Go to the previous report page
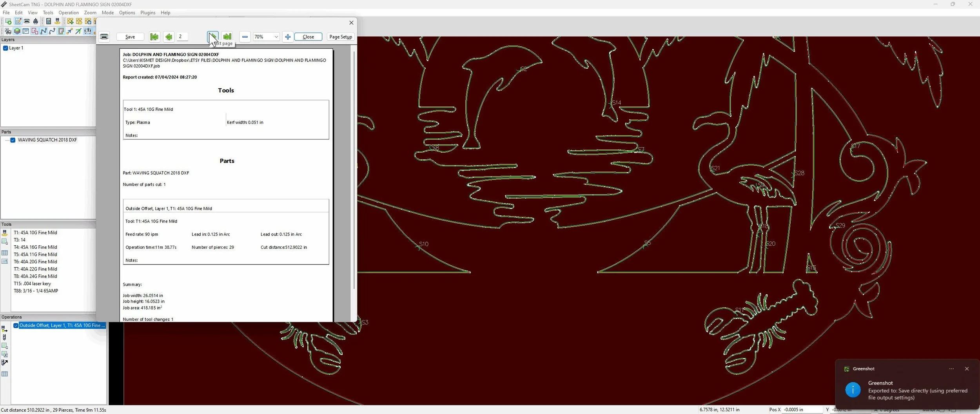Viewport: 980px width, 414px height. [x=169, y=36]
